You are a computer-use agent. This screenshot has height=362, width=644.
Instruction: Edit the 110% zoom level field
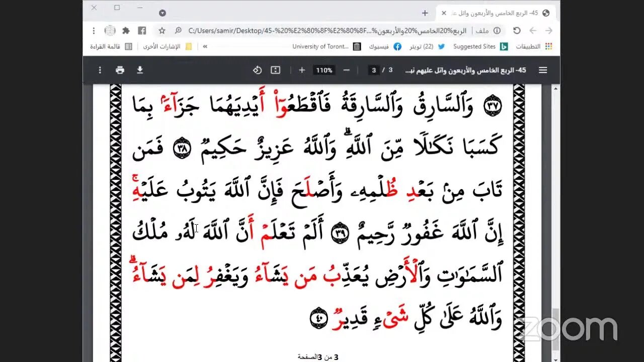click(324, 70)
